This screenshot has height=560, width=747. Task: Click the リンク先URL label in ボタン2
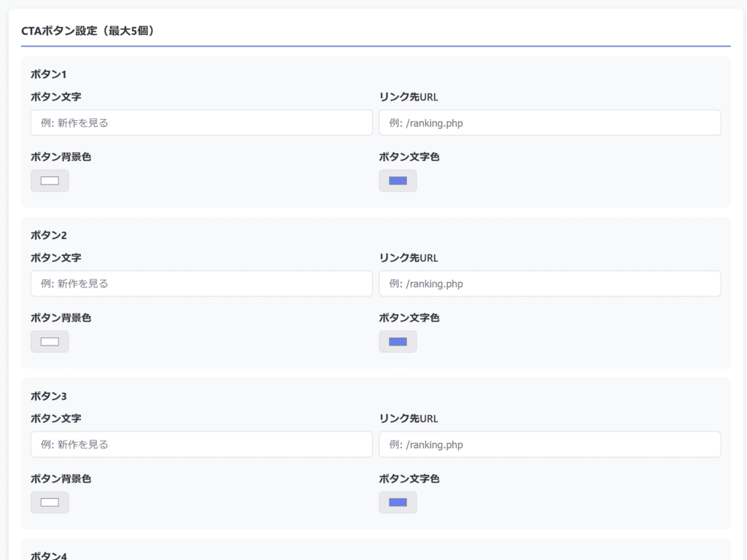pyautogui.click(x=408, y=258)
